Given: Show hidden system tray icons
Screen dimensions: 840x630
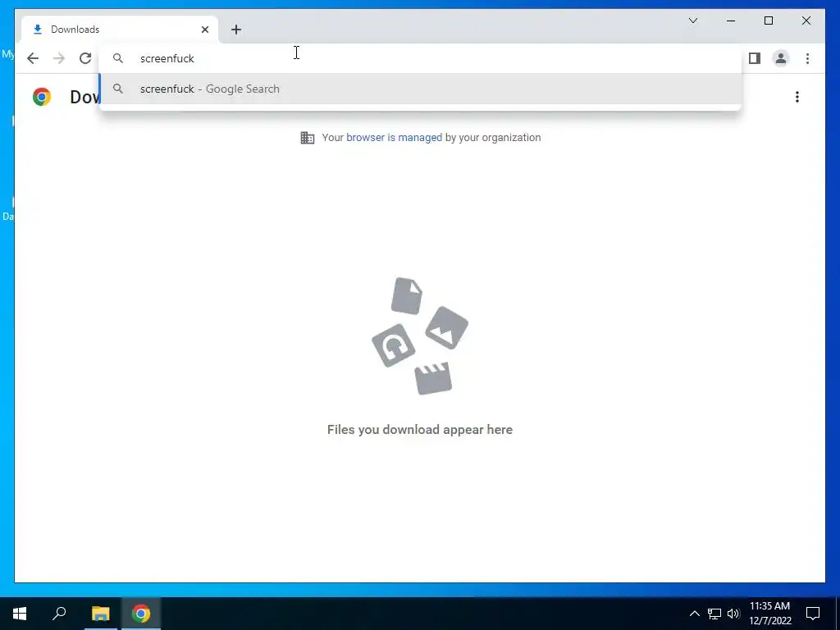Looking at the screenshot, I should tap(694, 614).
